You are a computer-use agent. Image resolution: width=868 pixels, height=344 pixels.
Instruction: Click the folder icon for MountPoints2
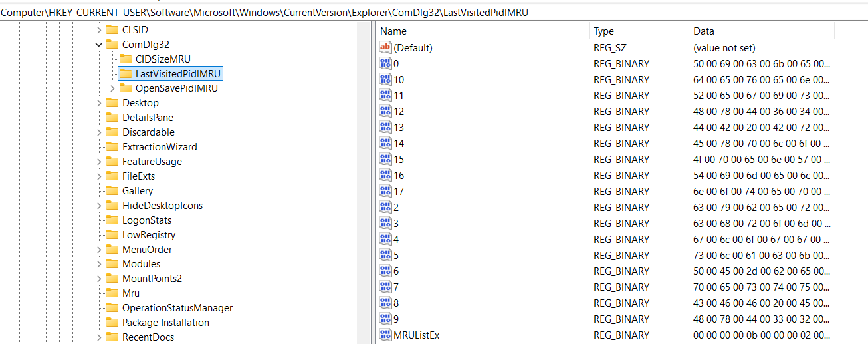click(x=112, y=279)
